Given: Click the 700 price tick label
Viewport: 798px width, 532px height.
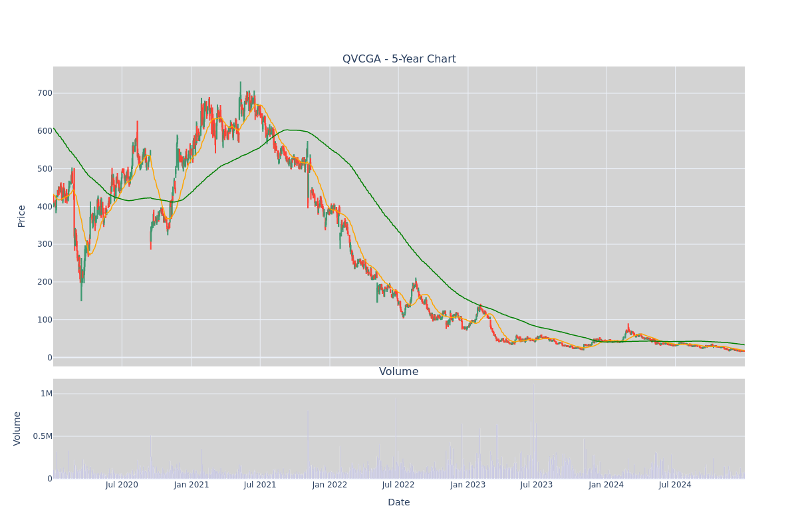Looking at the screenshot, I should (45, 93).
